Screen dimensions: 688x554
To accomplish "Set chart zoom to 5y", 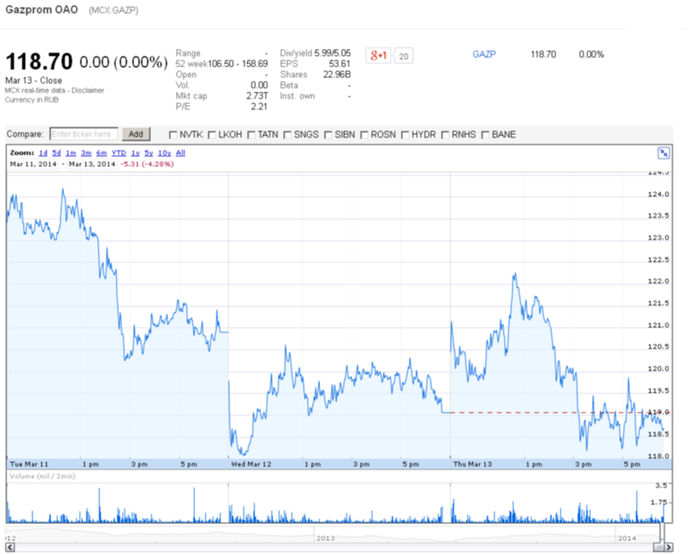I will (x=149, y=153).
